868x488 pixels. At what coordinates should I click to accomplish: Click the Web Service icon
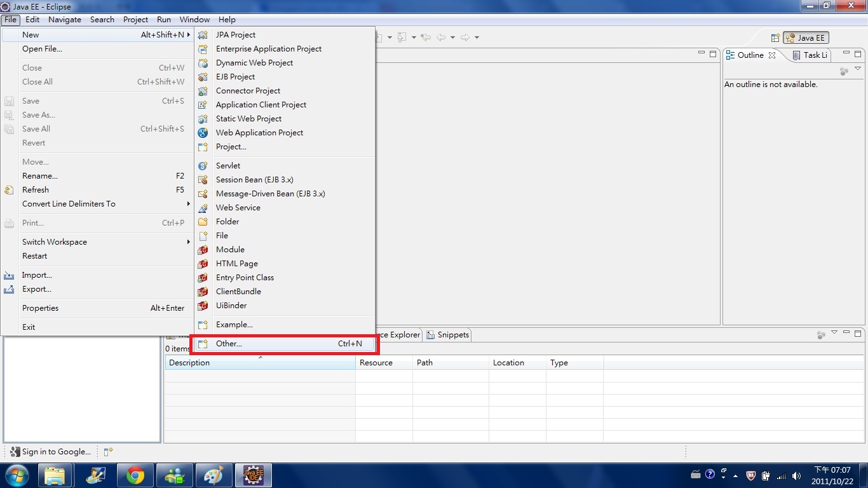point(203,208)
